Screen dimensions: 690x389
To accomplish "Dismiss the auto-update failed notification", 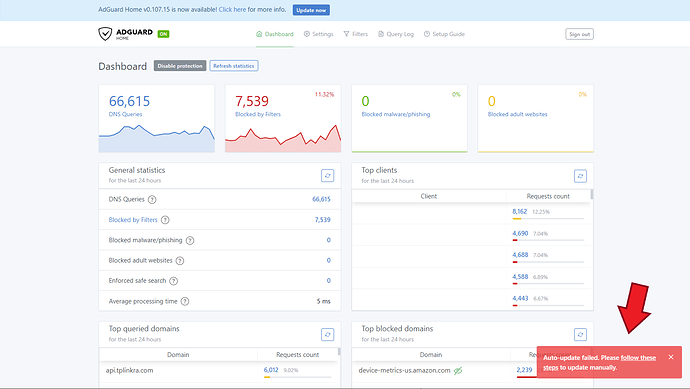I will click(671, 357).
